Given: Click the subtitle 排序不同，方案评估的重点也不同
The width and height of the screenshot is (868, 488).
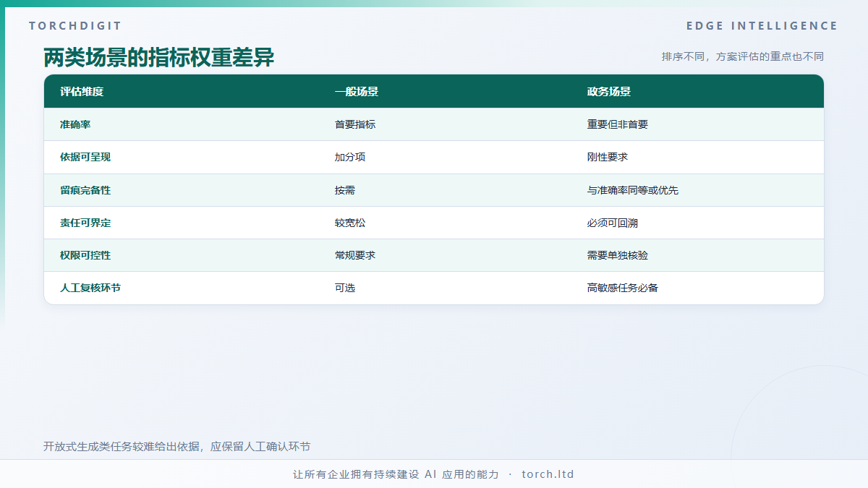Looking at the screenshot, I should pos(743,56).
